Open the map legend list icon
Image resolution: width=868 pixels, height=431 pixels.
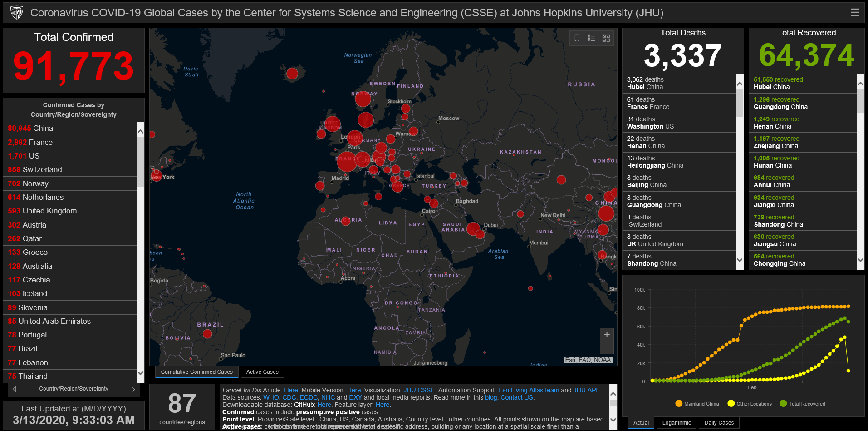click(592, 38)
